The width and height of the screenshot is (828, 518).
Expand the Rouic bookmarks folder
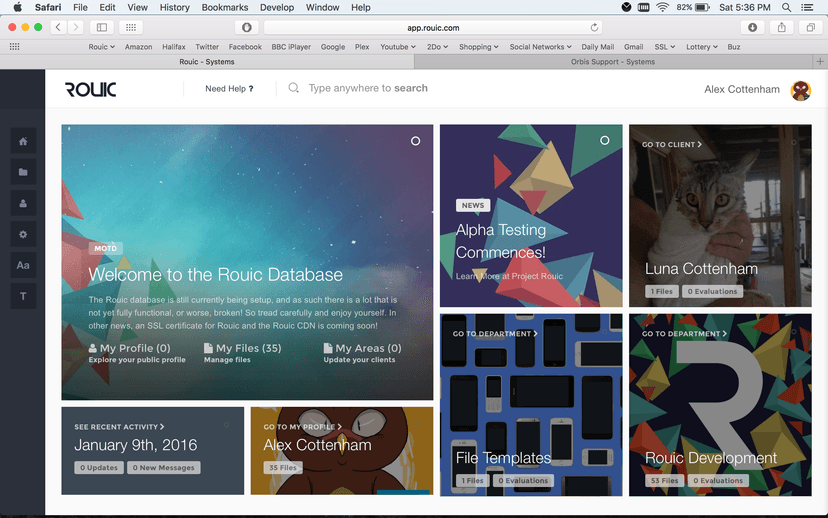click(x=101, y=47)
